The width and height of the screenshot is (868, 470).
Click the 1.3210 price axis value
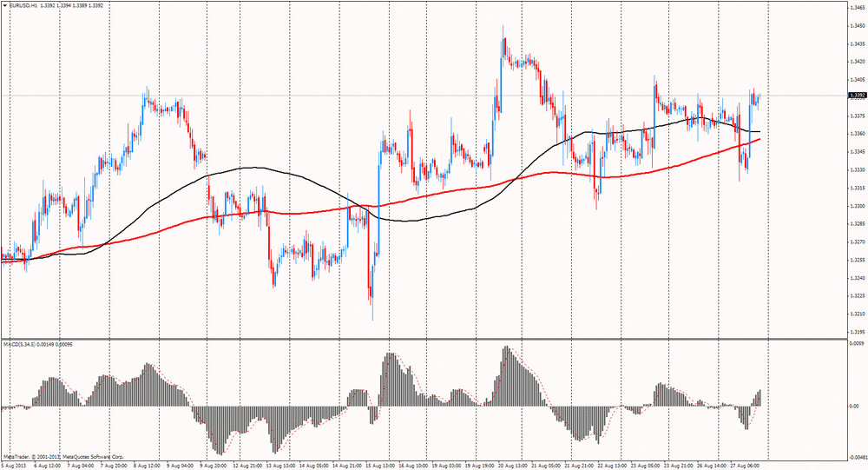tap(858, 314)
